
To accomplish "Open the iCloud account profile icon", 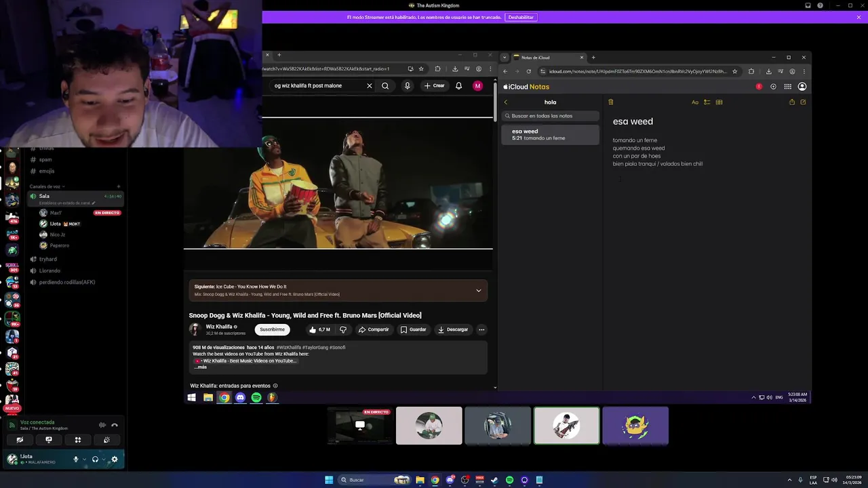I will click(x=802, y=87).
